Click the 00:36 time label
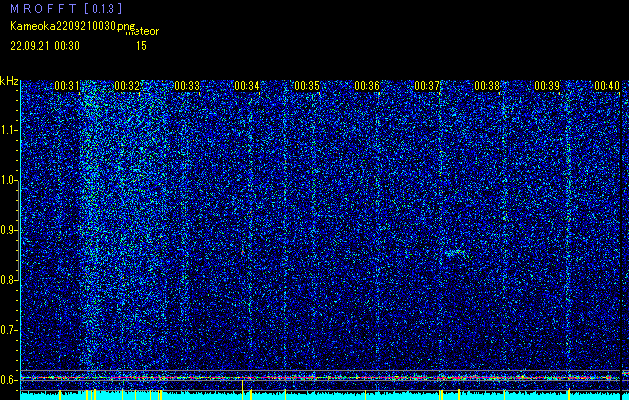Image resolution: width=629 pixels, height=400 pixels. coord(367,86)
